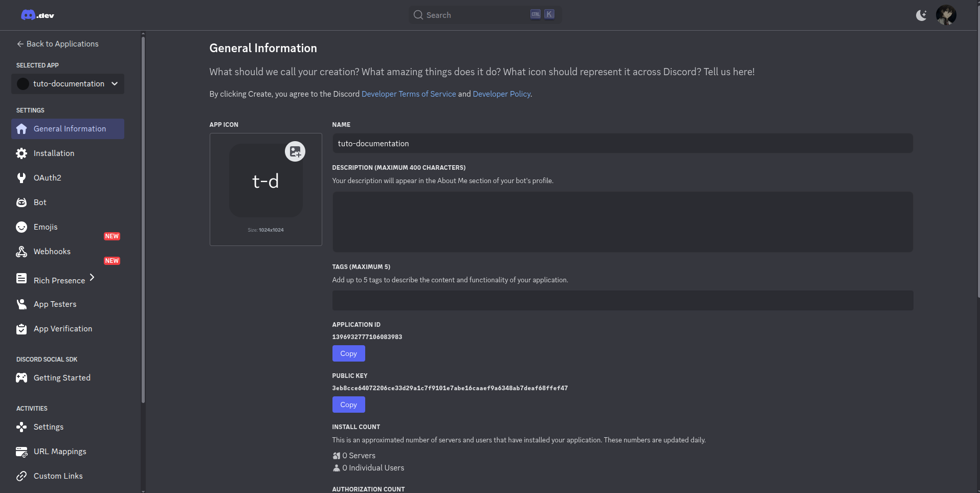Screen dimensions: 980x493
Task: Select the General Information home icon
Action: (21, 129)
